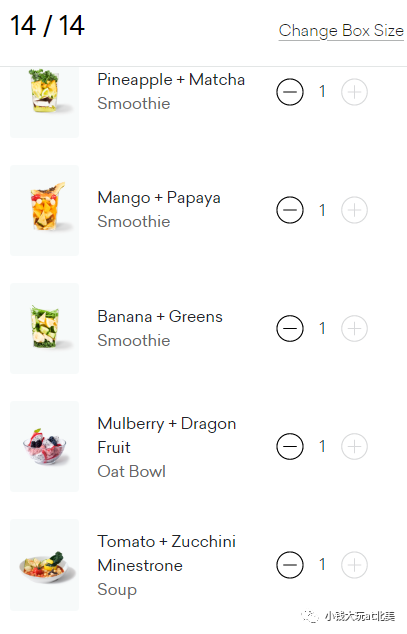Open Mulberry + Dragon Fruit bowl image

(x=44, y=446)
